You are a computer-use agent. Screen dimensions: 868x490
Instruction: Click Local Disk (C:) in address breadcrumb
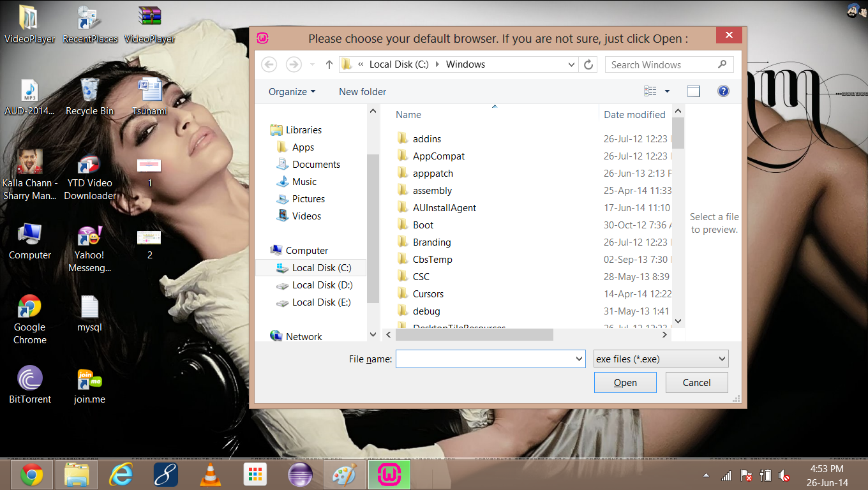pos(399,64)
